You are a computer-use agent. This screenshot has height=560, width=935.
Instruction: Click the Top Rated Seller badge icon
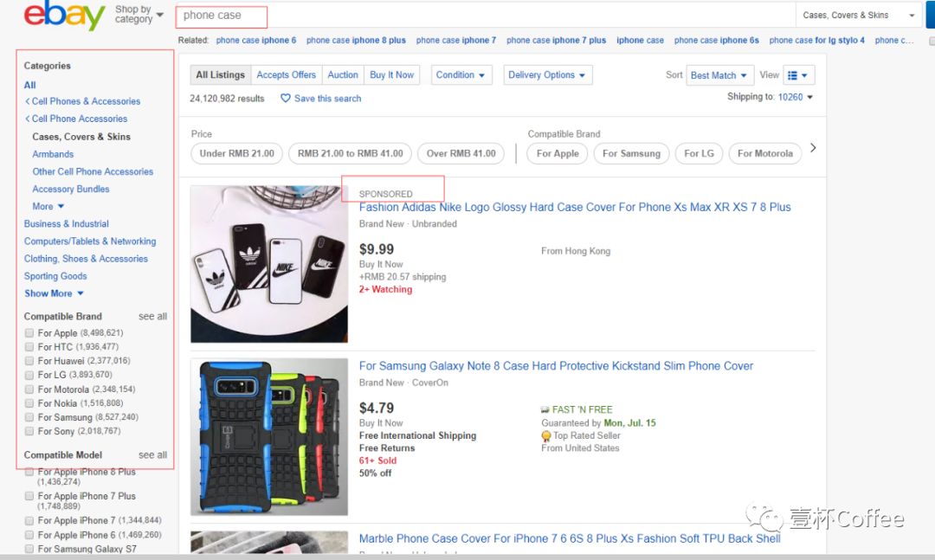pyautogui.click(x=546, y=436)
